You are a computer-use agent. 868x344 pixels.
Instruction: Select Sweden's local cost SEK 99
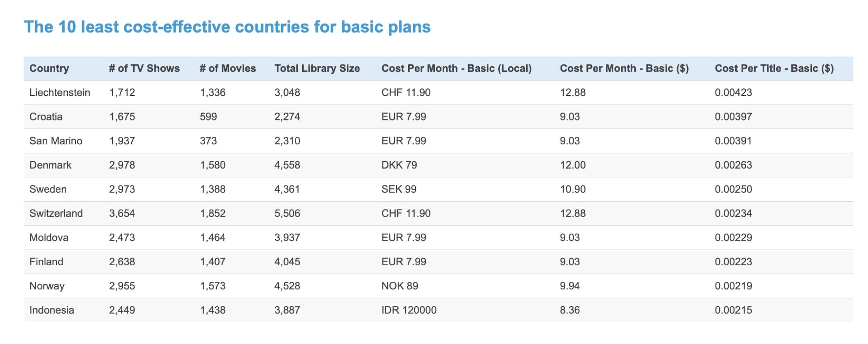tap(399, 189)
